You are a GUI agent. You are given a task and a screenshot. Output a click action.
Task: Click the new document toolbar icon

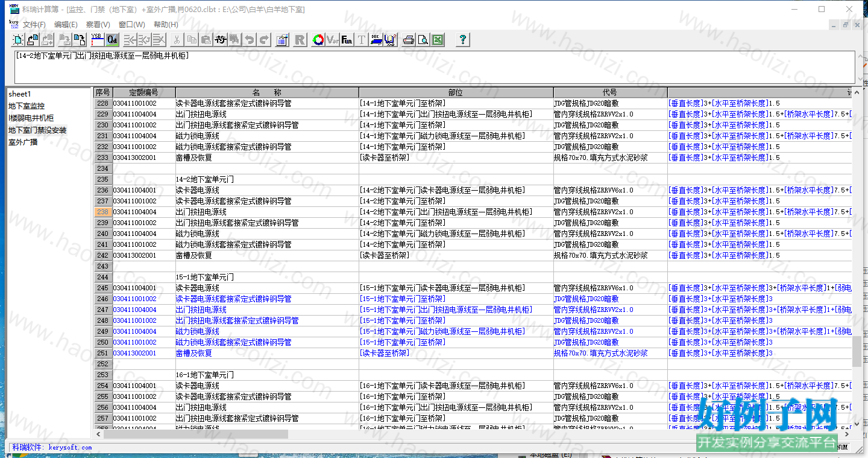coord(18,40)
